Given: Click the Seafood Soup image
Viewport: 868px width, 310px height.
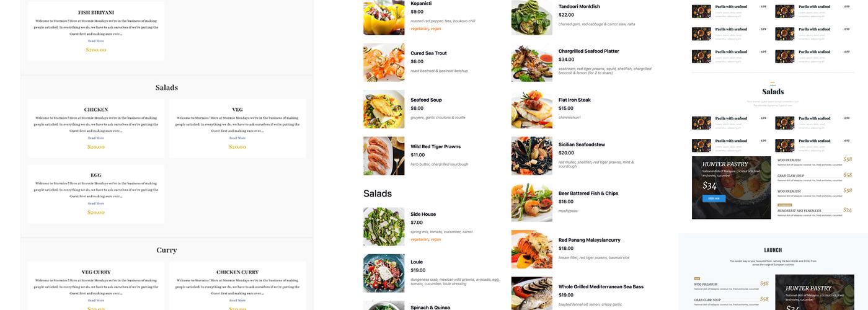Looking at the screenshot, I should (x=384, y=109).
